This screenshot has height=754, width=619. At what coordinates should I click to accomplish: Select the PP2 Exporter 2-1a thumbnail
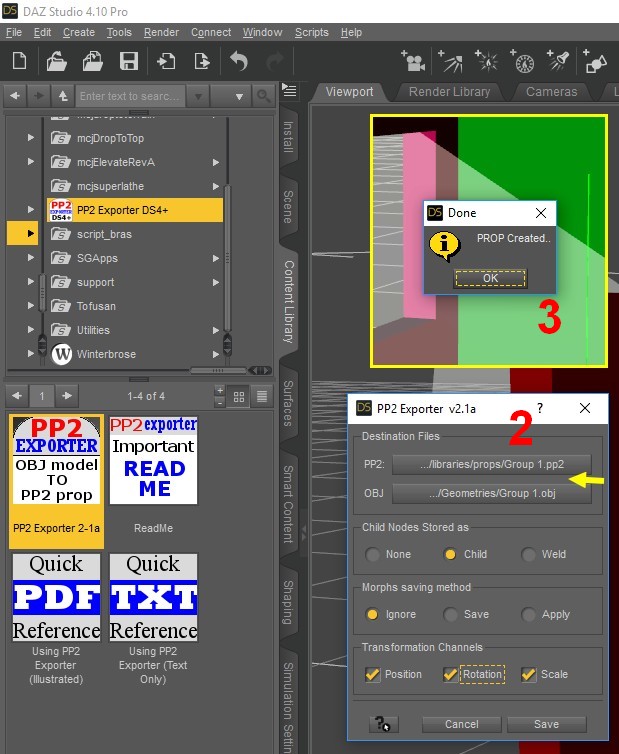click(x=56, y=481)
